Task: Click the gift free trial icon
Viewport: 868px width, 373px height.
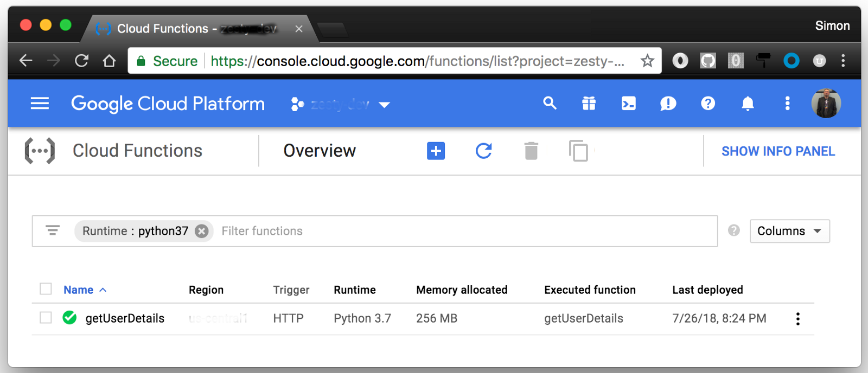Action: tap(589, 103)
